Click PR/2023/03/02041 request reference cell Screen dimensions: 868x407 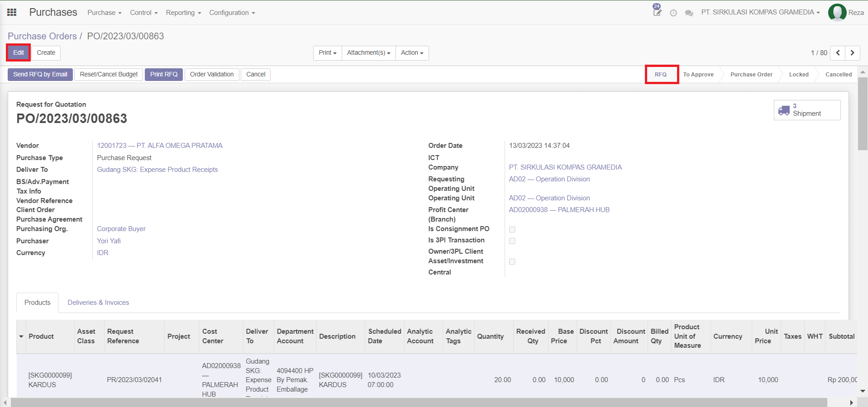(134, 380)
